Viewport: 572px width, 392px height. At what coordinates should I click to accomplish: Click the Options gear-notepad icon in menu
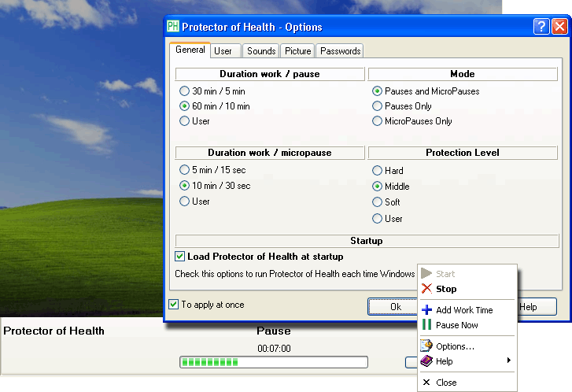pyautogui.click(x=426, y=346)
